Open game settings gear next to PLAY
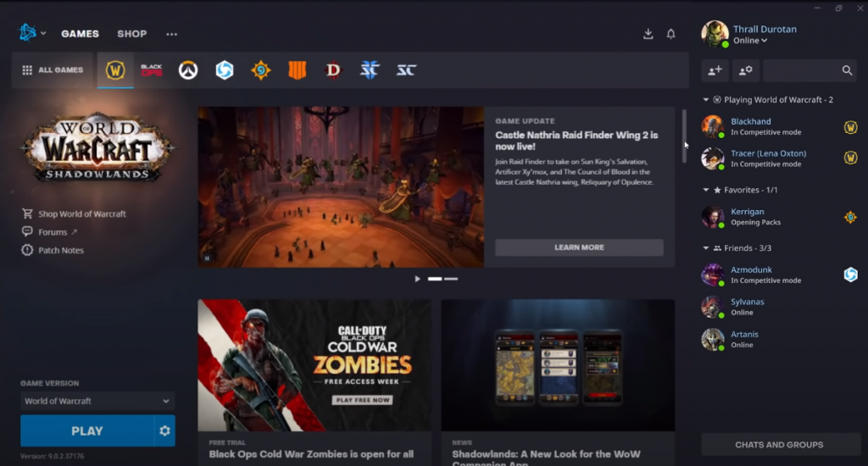 click(x=165, y=430)
